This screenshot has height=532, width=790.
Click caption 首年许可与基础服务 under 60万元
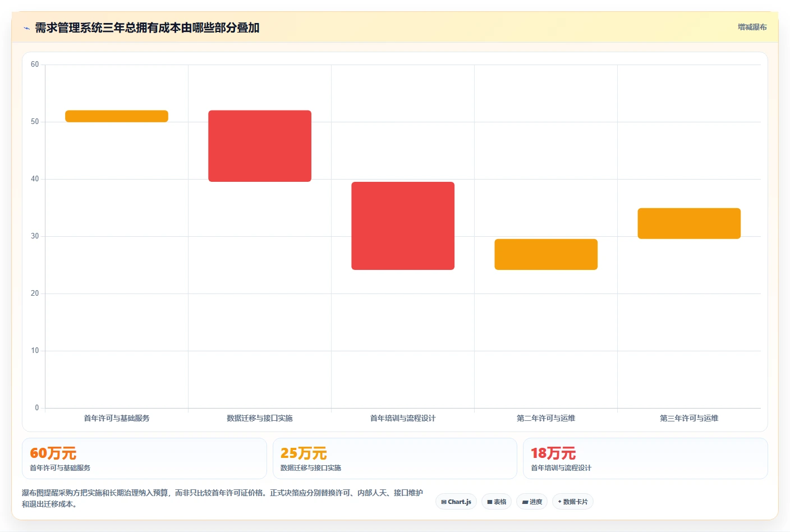click(60, 467)
